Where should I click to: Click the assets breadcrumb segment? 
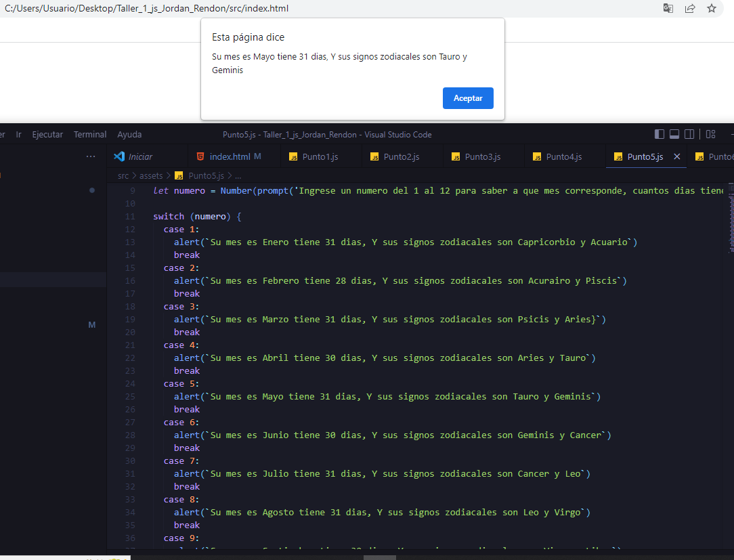coord(151,175)
